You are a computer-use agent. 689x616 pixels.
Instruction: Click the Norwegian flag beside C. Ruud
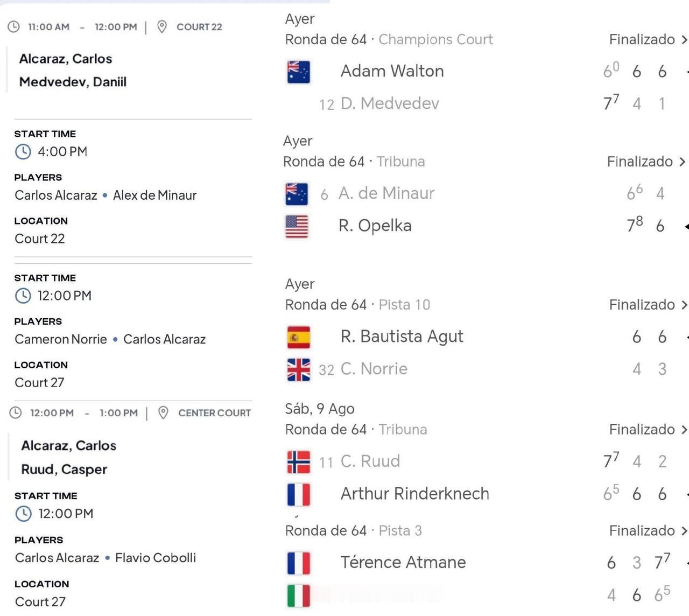click(x=299, y=462)
